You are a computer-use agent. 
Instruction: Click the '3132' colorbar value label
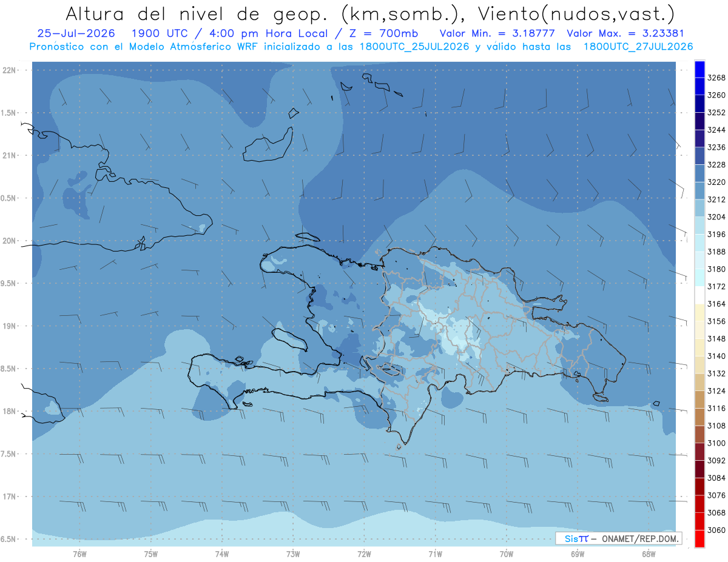pos(716,373)
